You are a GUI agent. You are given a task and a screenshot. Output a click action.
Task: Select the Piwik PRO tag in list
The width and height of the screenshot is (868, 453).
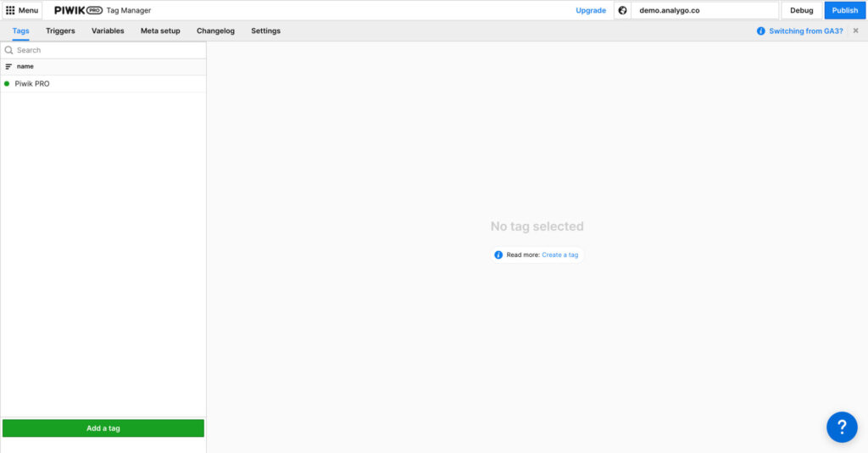coord(32,84)
